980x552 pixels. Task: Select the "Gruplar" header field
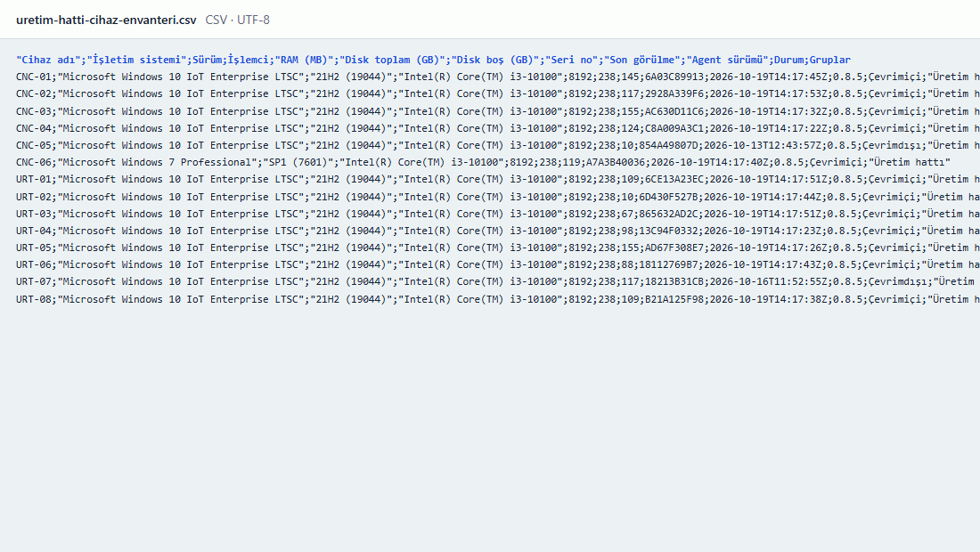click(x=830, y=60)
